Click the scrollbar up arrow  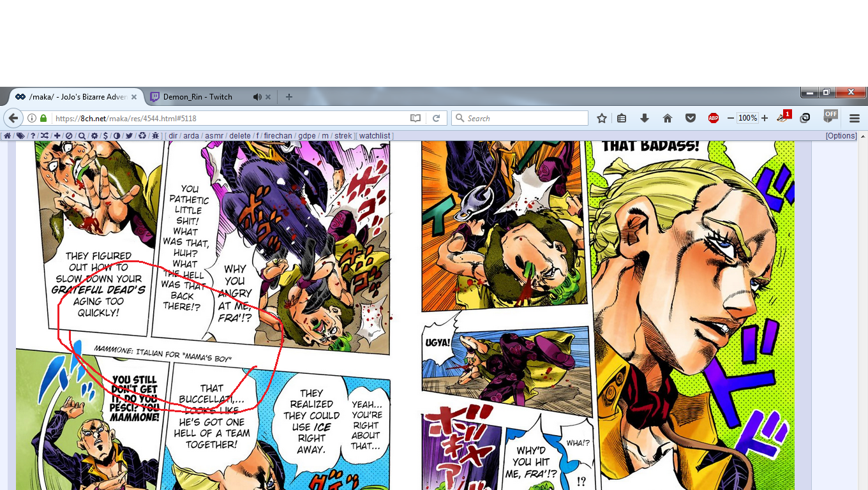(x=864, y=135)
